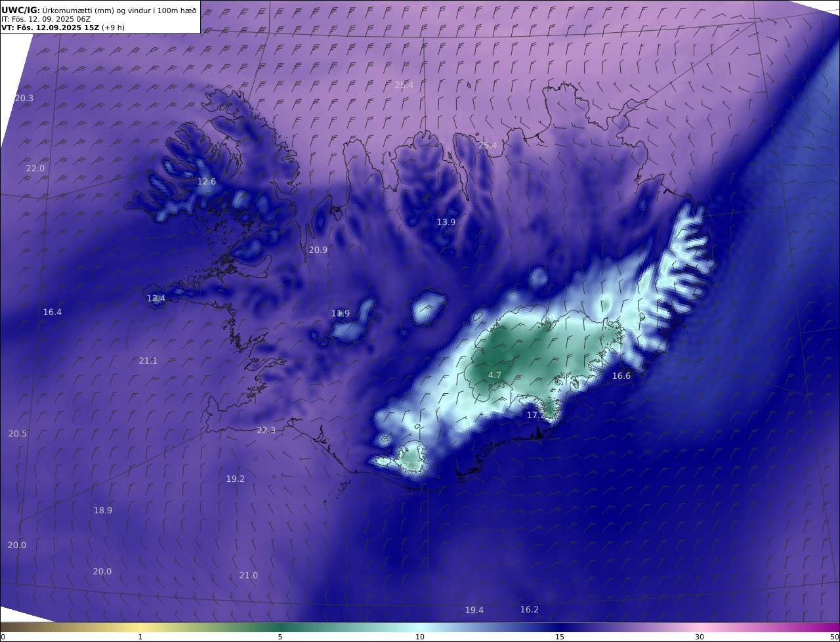Click the 17.2 value label
840x642 pixels.
pyautogui.click(x=536, y=416)
